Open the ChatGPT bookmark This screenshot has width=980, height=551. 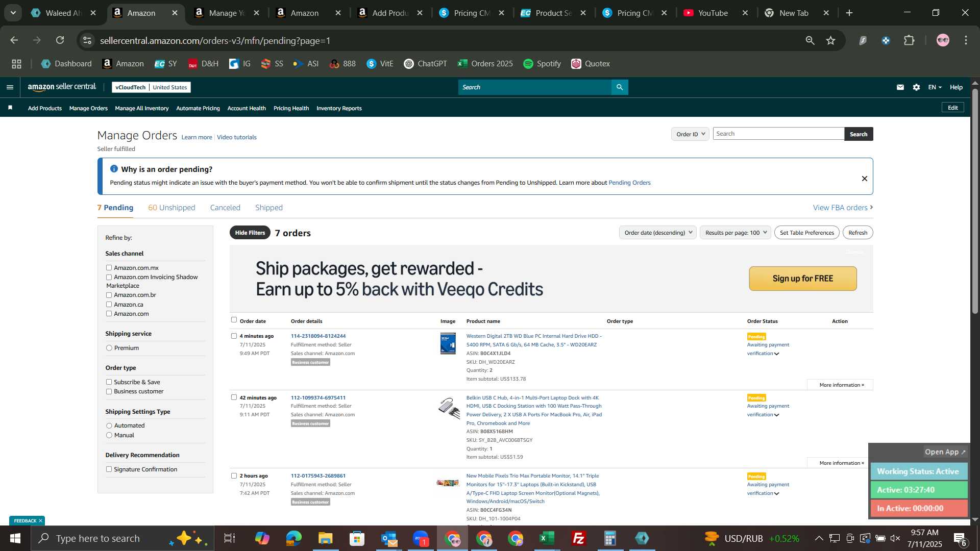click(425, 64)
